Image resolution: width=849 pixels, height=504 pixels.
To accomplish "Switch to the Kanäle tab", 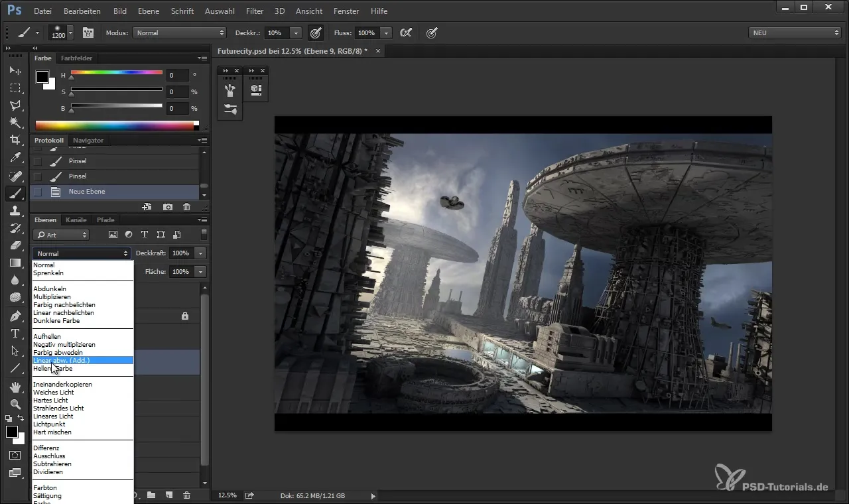I will pos(76,220).
